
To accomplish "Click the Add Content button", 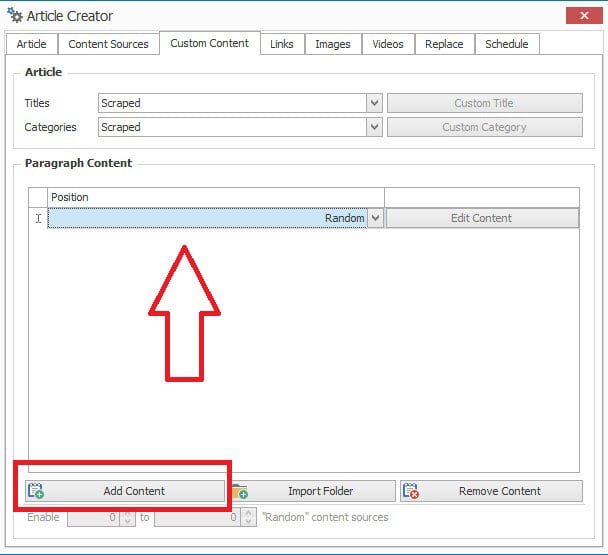I will [125, 491].
